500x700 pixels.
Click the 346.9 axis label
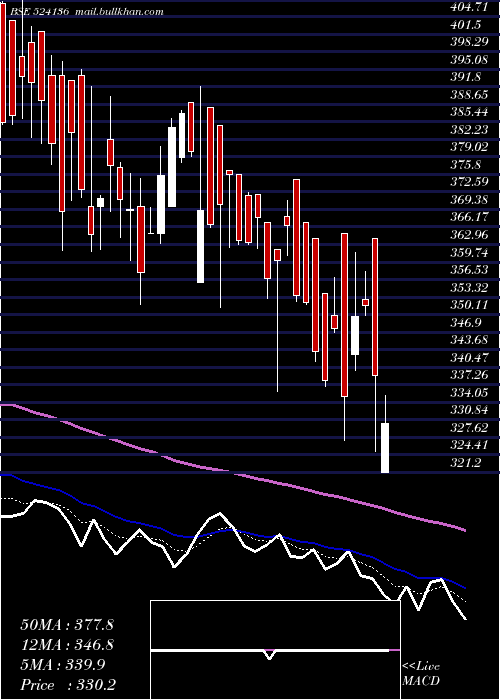(x=466, y=323)
